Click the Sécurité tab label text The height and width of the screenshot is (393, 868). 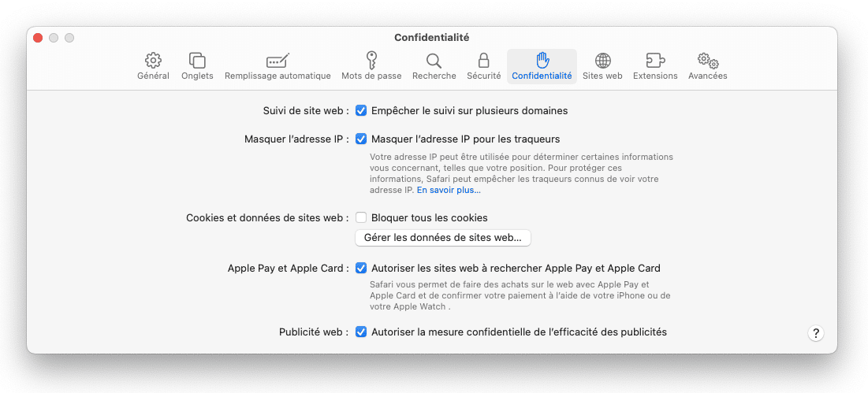pyautogui.click(x=484, y=76)
